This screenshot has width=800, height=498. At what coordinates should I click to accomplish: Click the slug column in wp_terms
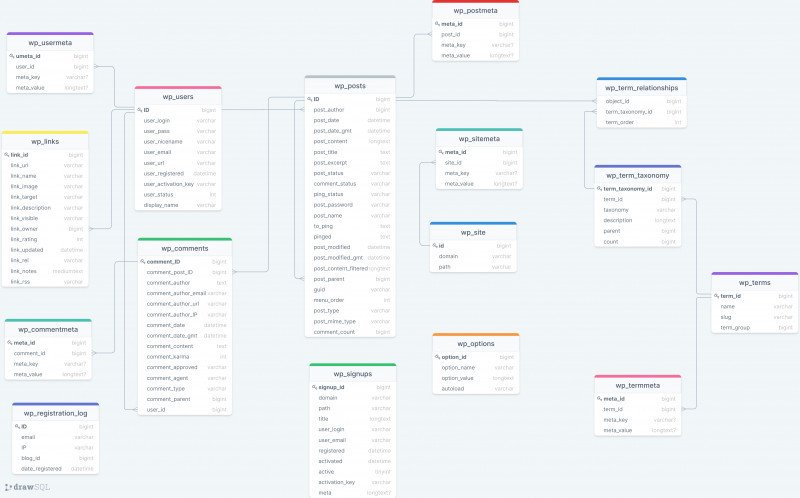(x=755, y=317)
